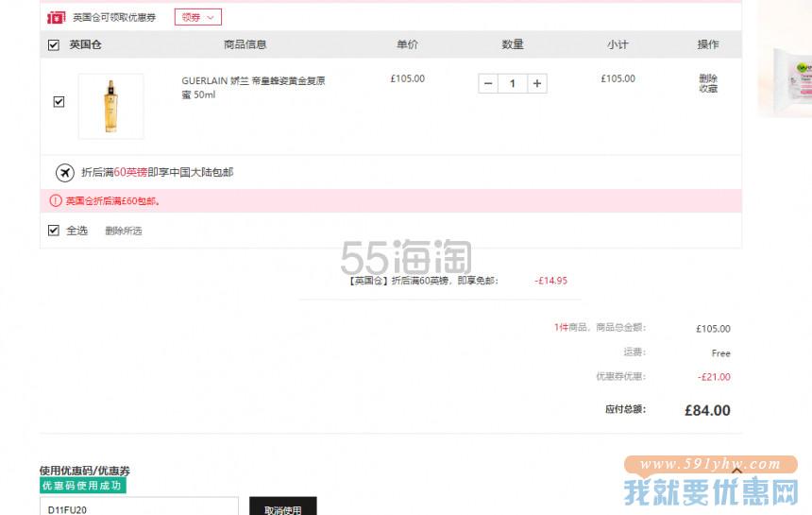Click the coupon code field containing D11FU20
This screenshot has width=812, height=515.
(x=140, y=507)
